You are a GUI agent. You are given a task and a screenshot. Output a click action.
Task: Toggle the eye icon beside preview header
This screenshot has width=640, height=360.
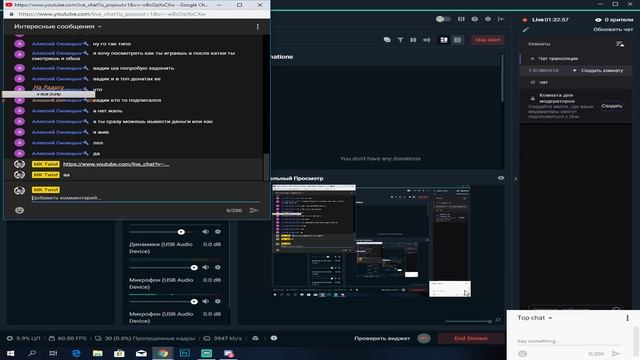pyautogui.click(x=501, y=178)
